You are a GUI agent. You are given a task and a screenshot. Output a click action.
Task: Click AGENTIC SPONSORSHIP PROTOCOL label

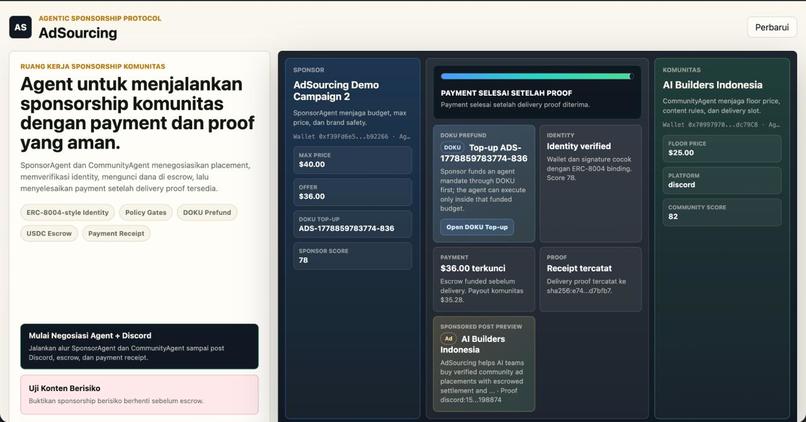(100, 19)
